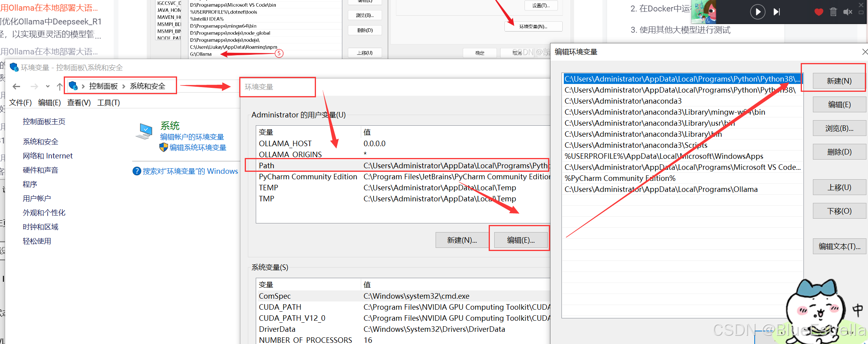Open the recent locations dropdown arrow
Viewport: 868px width, 344px height.
[x=48, y=86]
